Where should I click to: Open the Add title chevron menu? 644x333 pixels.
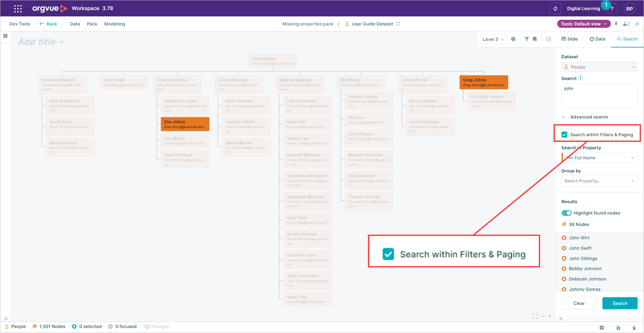[x=62, y=42]
